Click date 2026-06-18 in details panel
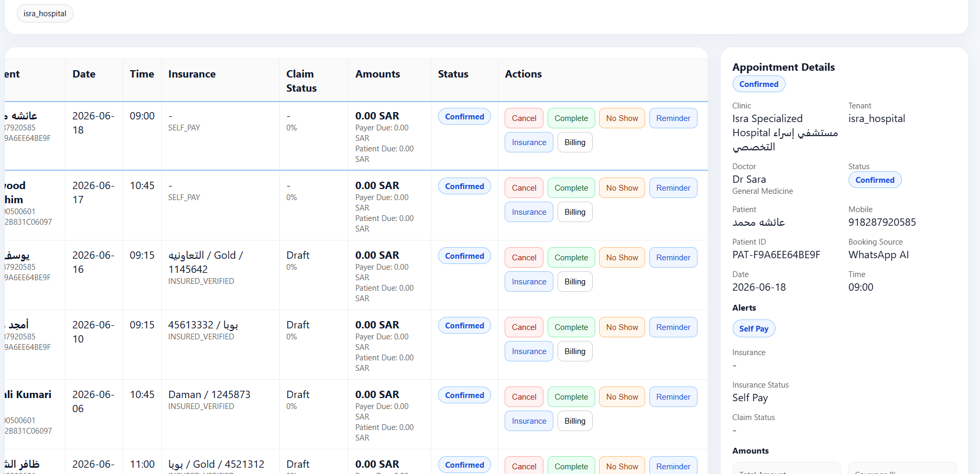Viewport: 980px width, 474px height. 759,288
